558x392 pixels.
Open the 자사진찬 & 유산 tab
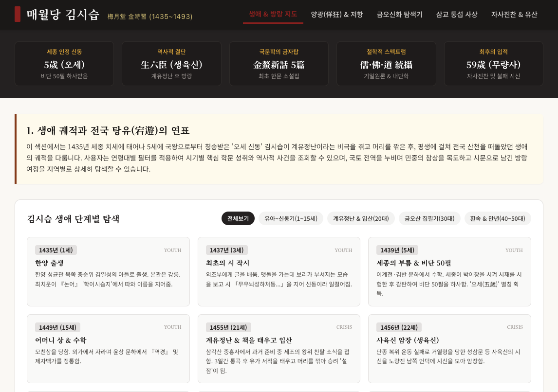click(514, 15)
